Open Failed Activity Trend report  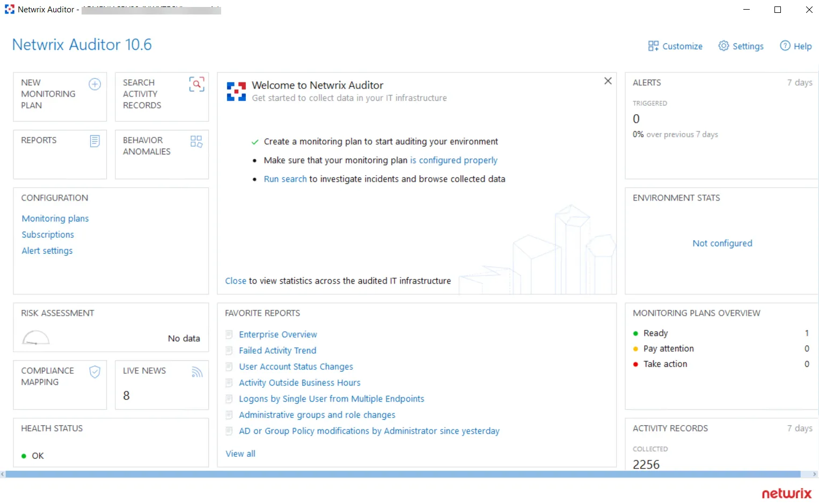pos(277,351)
